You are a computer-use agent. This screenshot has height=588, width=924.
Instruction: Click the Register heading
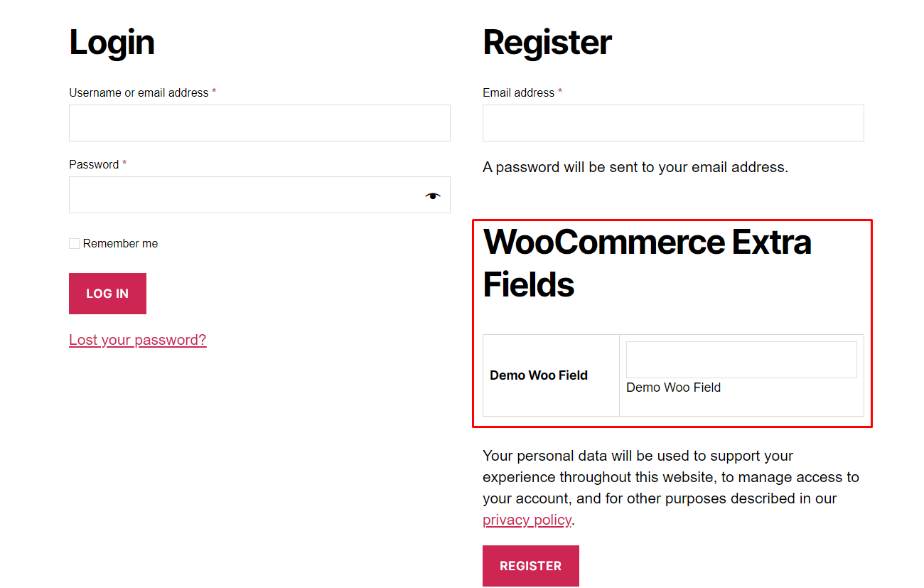[547, 42]
